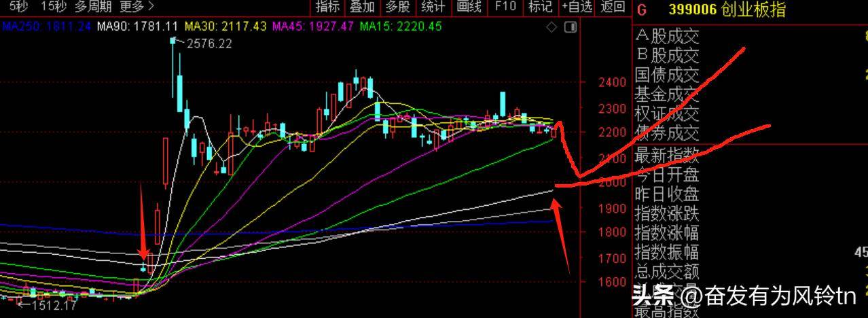The height and width of the screenshot is (318, 868).
Task: Click the diamond icon above the chart
Action: [551, 27]
